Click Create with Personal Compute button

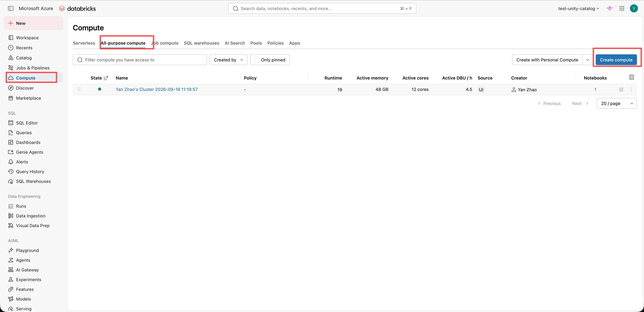pos(547,60)
